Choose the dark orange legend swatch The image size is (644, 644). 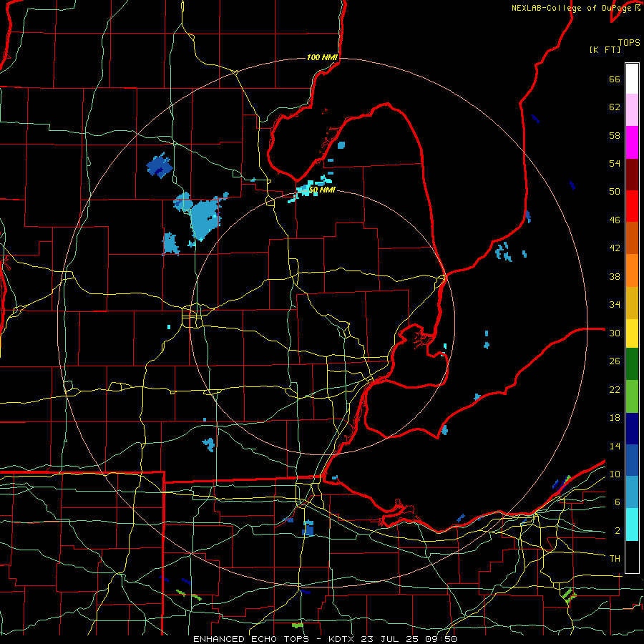click(632, 238)
